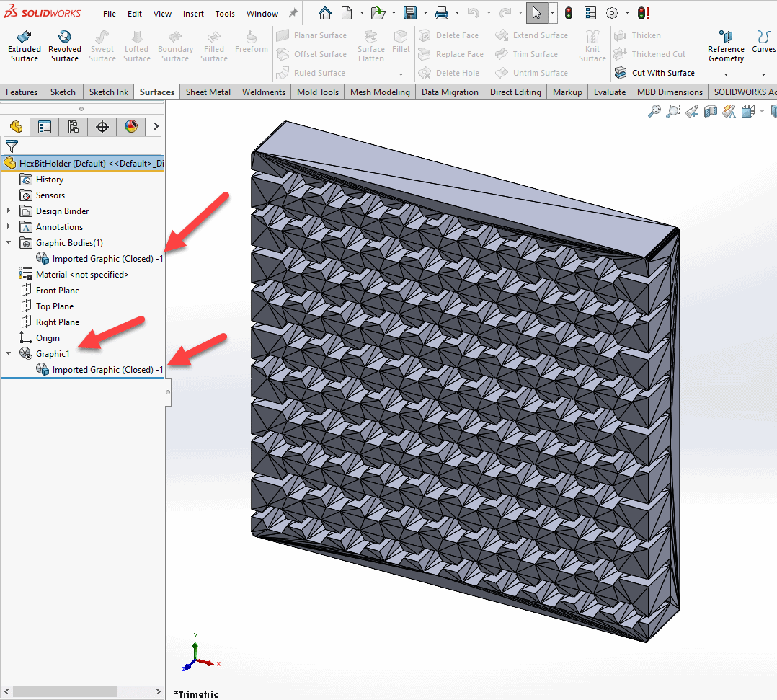This screenshot has width=777, height=700.
Task: Click the Knit Surface tool
Action: point(592,47)
